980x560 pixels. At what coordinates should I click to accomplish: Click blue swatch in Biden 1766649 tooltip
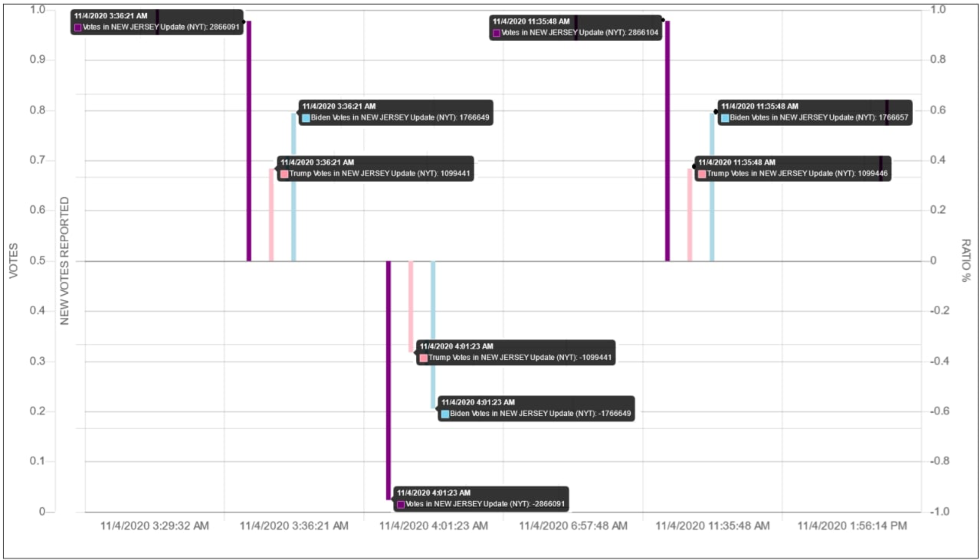click(306, 118)
